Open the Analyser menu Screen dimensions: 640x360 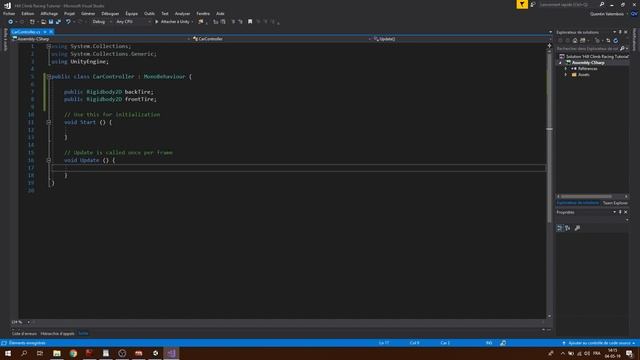182,13
